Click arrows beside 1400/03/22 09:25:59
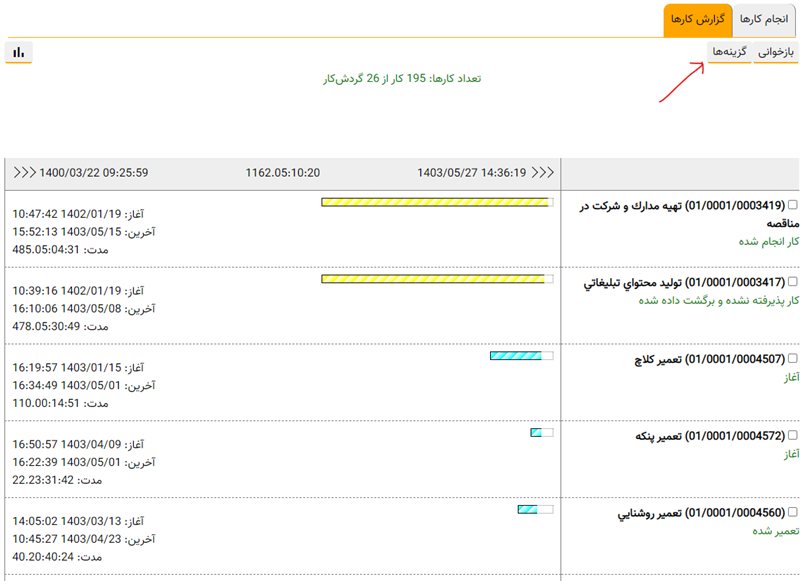 [x=25, y=173]
